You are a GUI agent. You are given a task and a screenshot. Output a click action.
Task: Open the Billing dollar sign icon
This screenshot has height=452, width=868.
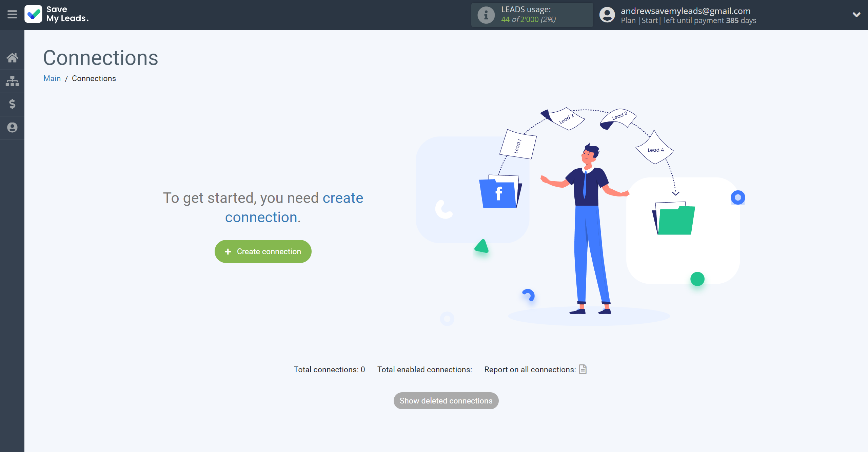coord(12,105)
